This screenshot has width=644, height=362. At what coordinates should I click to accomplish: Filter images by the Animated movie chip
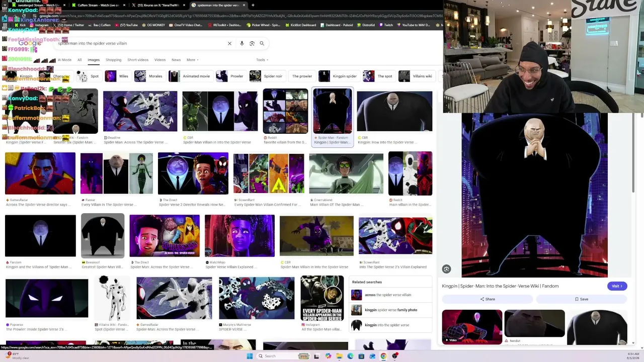tap(190, 76)
